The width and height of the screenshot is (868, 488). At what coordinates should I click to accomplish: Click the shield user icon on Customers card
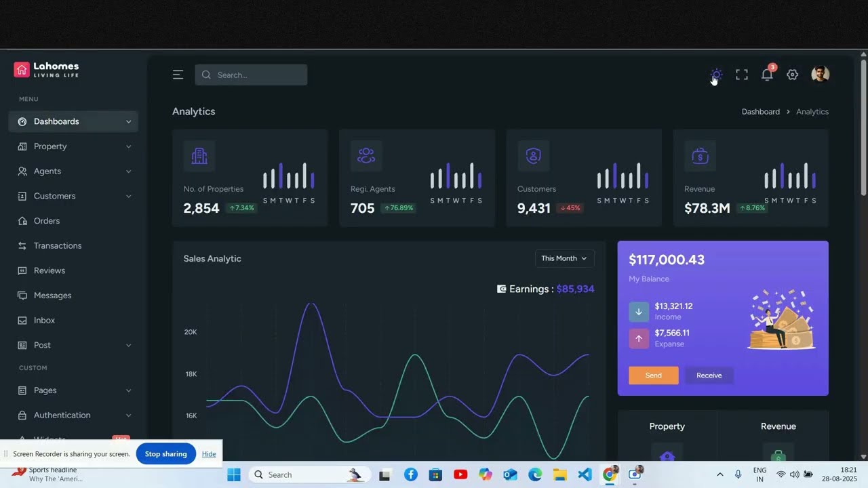(533, 156)
